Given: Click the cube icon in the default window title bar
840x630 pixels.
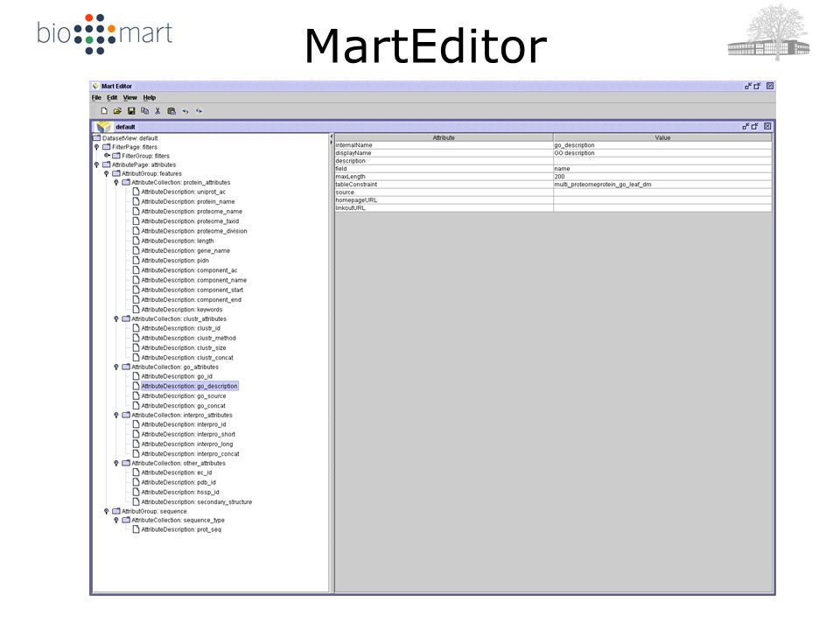Looking at the screenshot, I should (x=104, y=126).
